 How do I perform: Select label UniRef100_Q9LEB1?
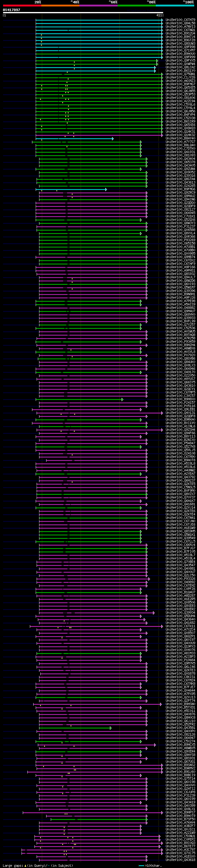click(x=180, y=410)
